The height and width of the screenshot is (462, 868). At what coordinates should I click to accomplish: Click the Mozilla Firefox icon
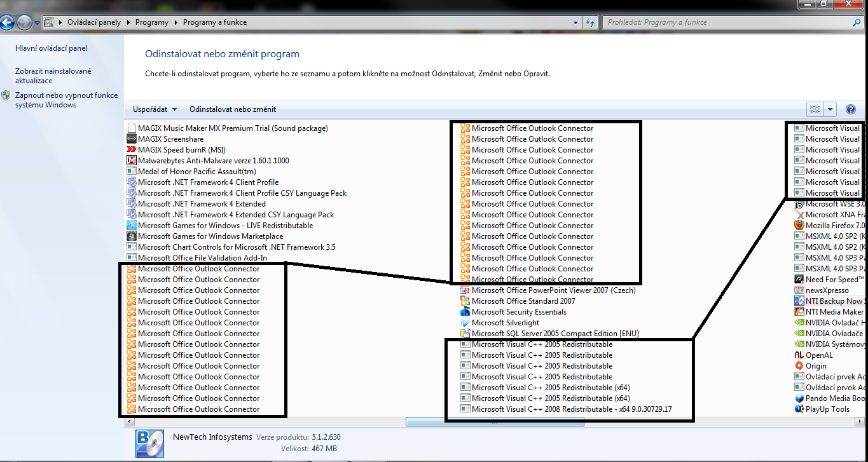pos(799,226)
